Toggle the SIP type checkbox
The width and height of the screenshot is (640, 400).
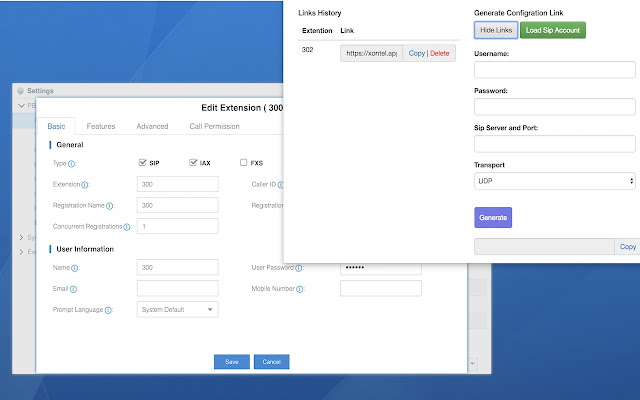tap(142, 162)
